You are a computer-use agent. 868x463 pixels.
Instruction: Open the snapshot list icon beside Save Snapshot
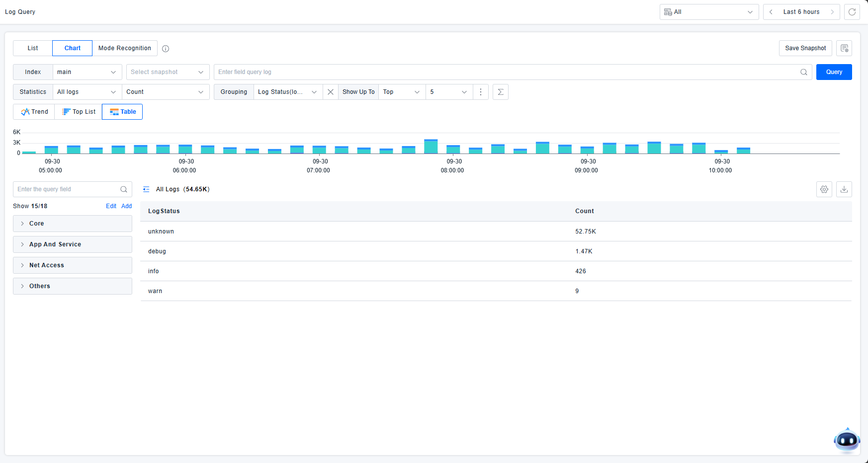844,48
